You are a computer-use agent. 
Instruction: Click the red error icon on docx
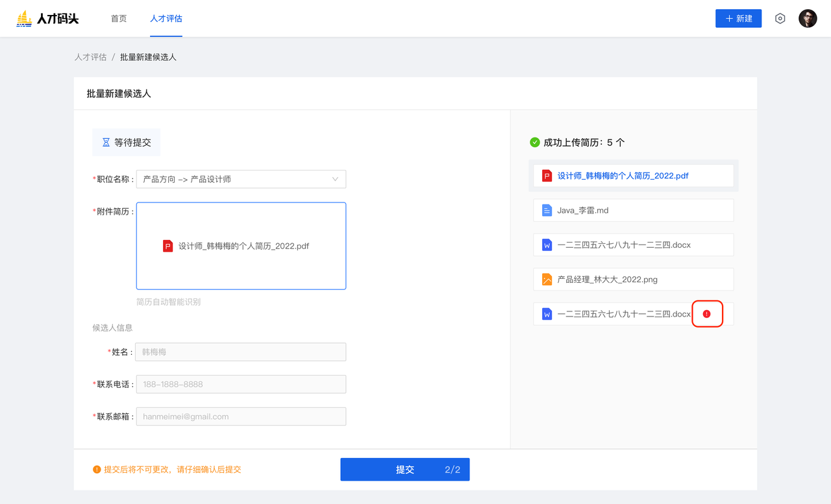pos(707,314)
